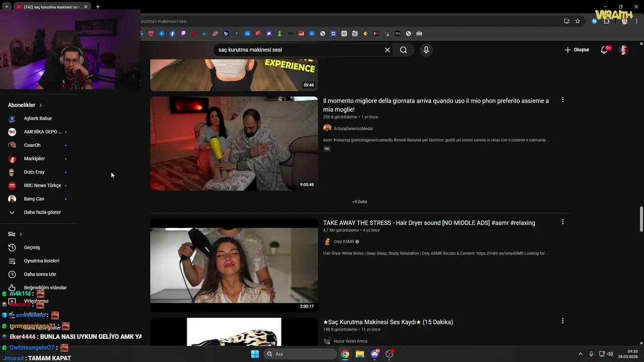
Task: Open the Netflix bookmark
Action: point(194,34)
